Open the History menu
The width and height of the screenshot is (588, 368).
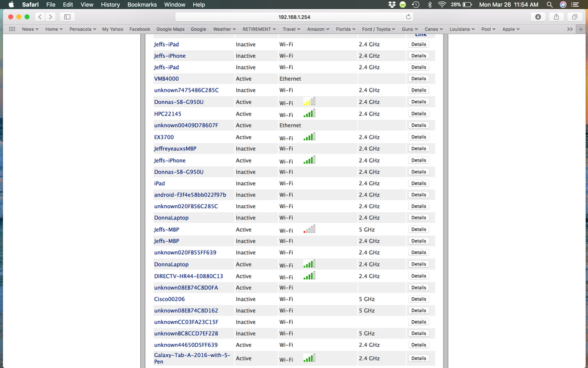click(x=110, y=5)
